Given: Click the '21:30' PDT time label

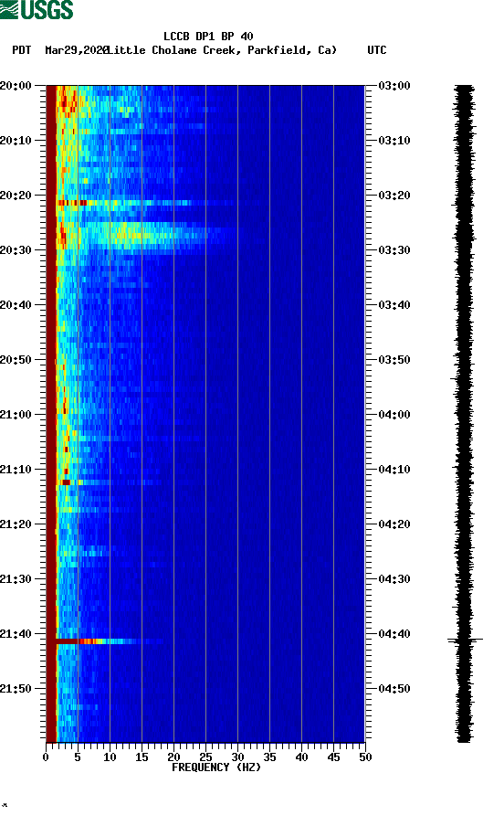Looking at the screenshot, I should [x=16, y=579].
